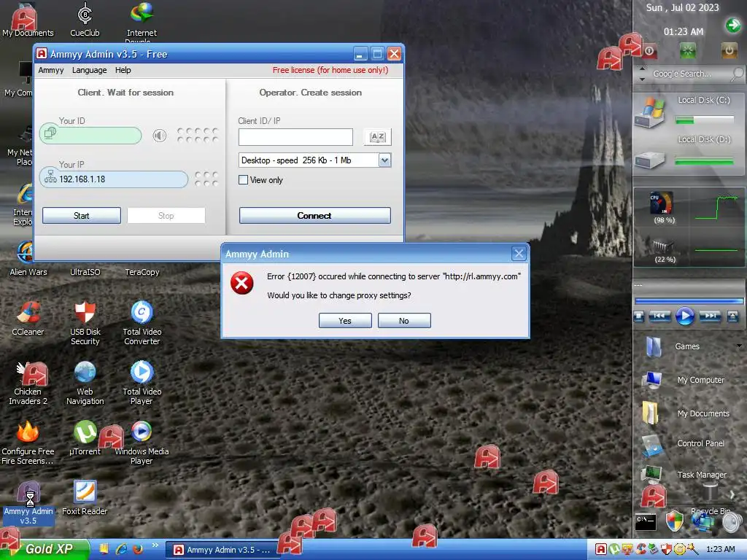Image resolution: width=747 pixels, height=560 pixels.
Task: Open the contact book AZ icon
Action: (x=377, y=137)
